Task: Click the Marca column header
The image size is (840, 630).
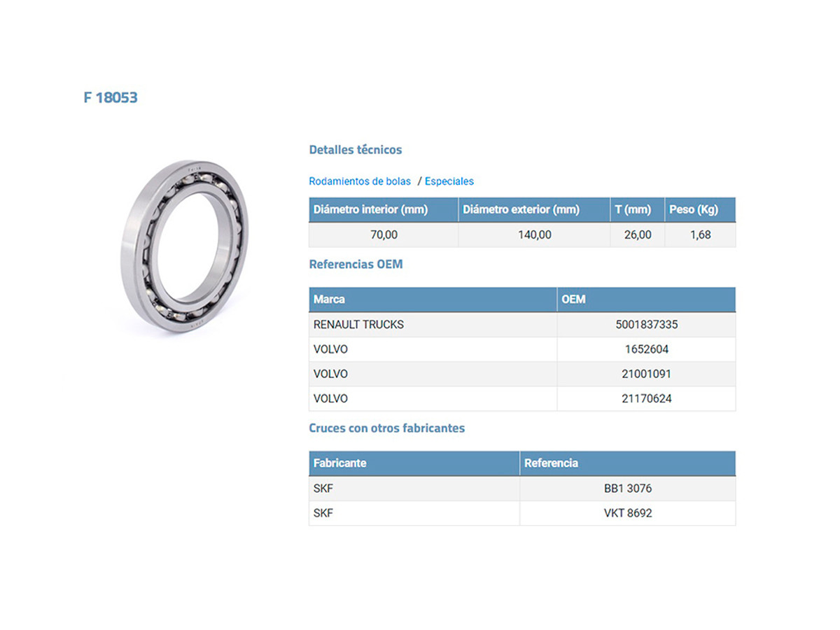Action: tap(329, 299)
